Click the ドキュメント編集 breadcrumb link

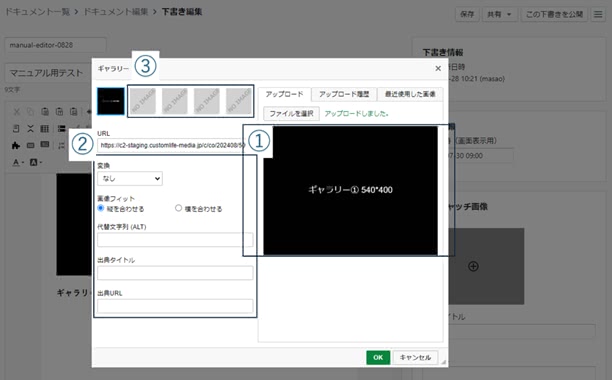click(116, 12)
